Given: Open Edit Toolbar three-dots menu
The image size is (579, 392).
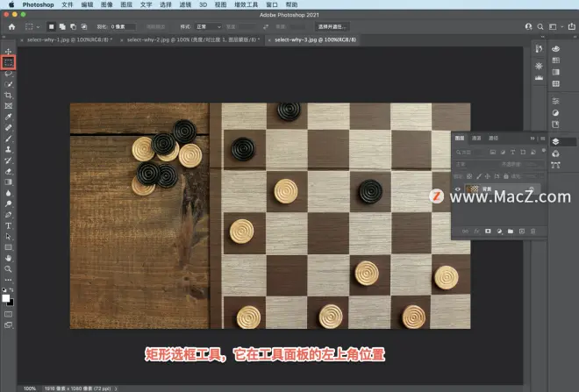Looking at the screenshot, I should click(x=8, y=280).
